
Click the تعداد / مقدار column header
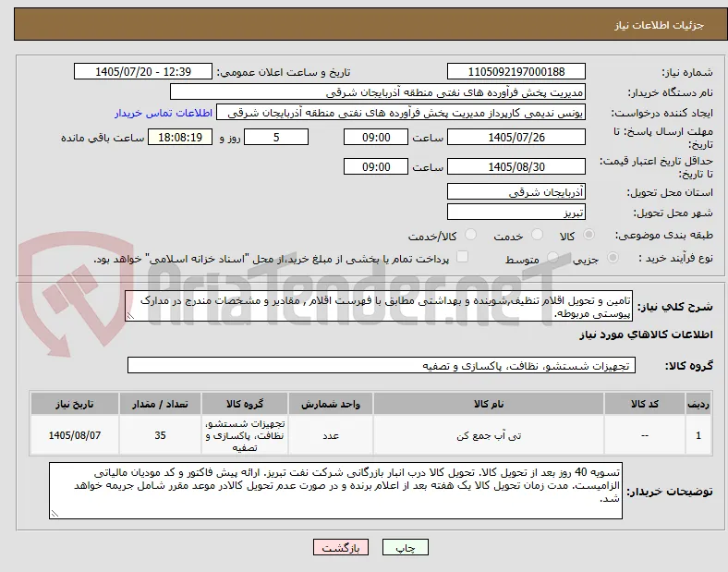coord(160,404)
